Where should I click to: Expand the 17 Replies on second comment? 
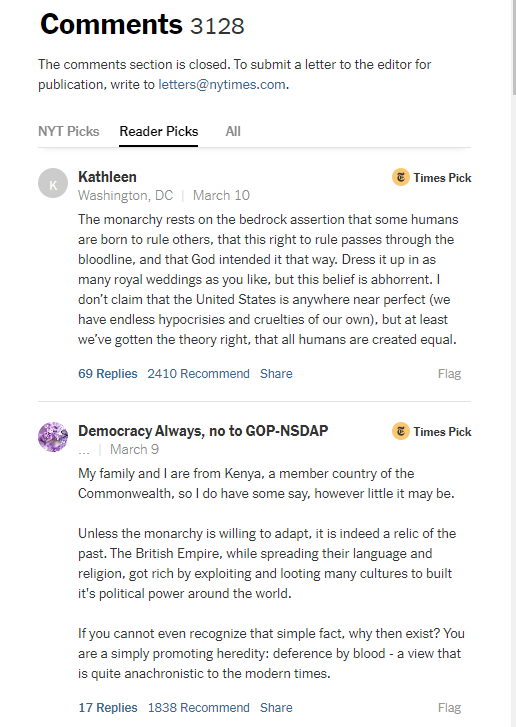(108, 708)
